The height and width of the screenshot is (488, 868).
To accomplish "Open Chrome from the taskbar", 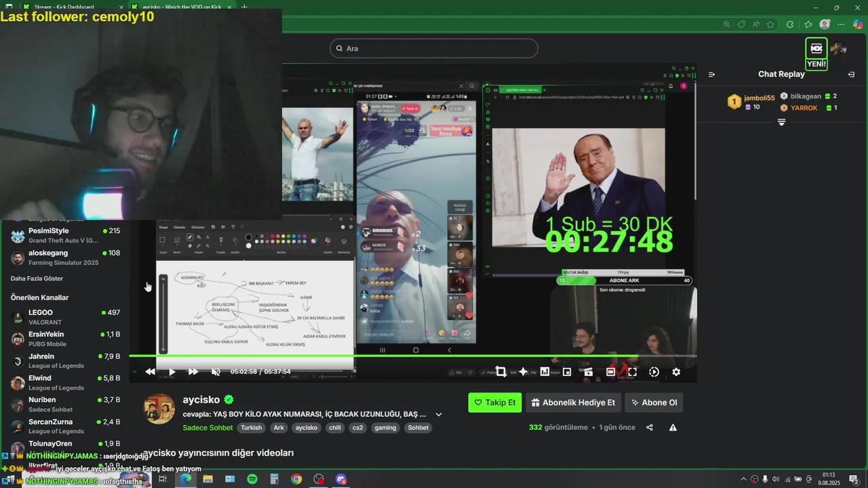I will tap(296, 479).
